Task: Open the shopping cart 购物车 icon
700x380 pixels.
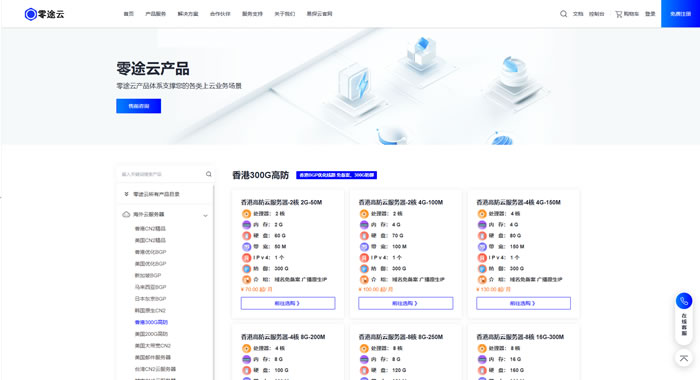Action: point(618,14)
